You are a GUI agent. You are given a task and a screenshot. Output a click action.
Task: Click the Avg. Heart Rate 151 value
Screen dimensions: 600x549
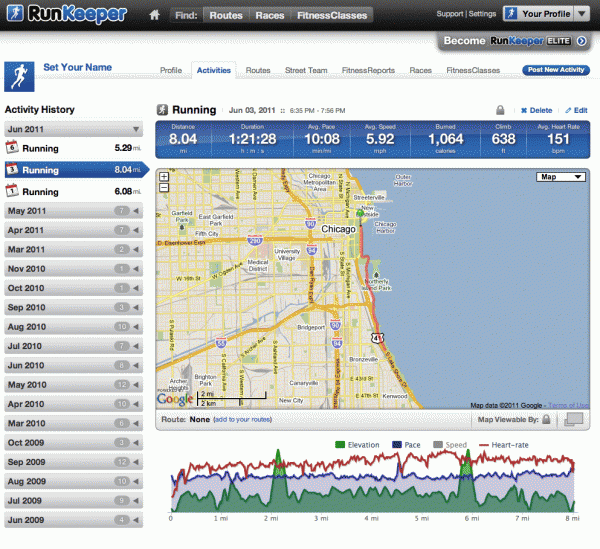(x=558, y=139)
